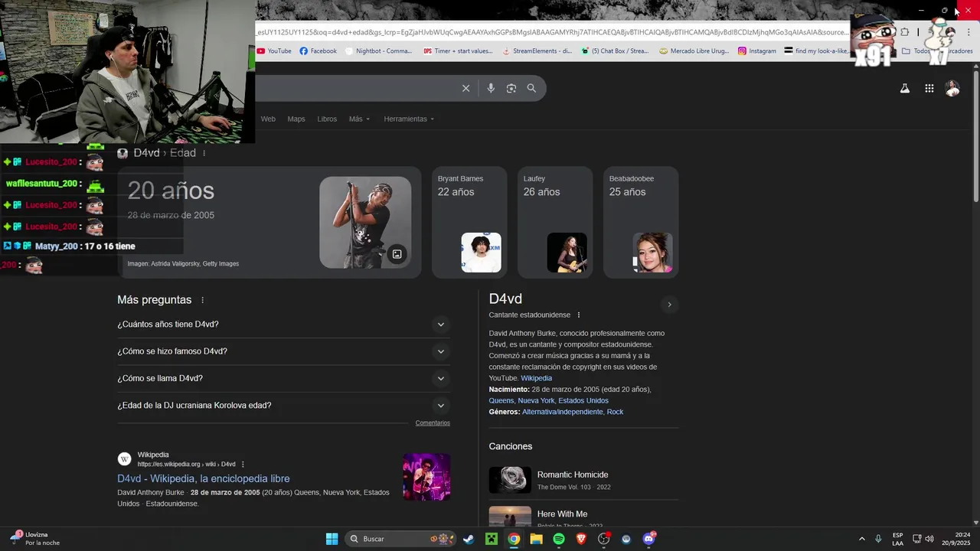This screenshot has width=980, height=551.
Task: Open Nightbot Commands bookmark
Action: pyautogui.click(x=378, y=51)
